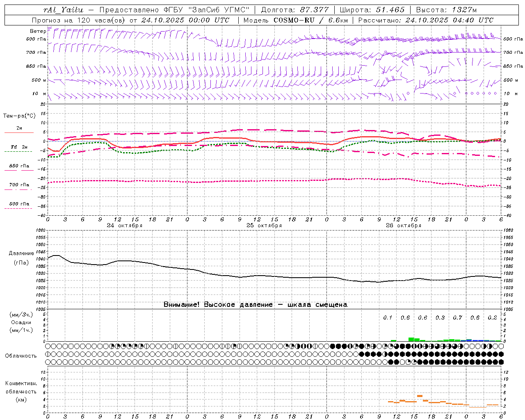The width and height of the screenshot is (525, 420).
Task: Click the 24 октября date label
Action: click(125, 226)
